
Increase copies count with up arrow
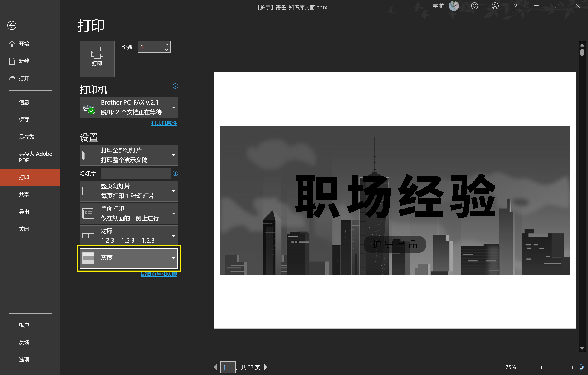pyautogui.click(x=167, y=45)
